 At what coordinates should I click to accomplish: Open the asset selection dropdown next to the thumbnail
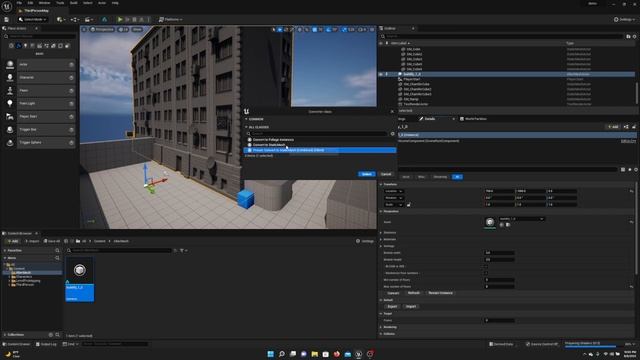tap(522, 219)
